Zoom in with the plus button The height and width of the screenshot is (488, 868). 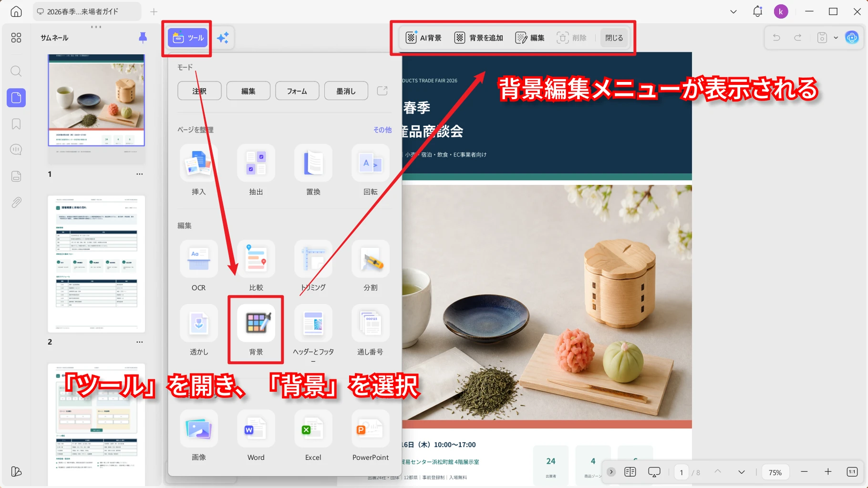[x=828, y=472]
